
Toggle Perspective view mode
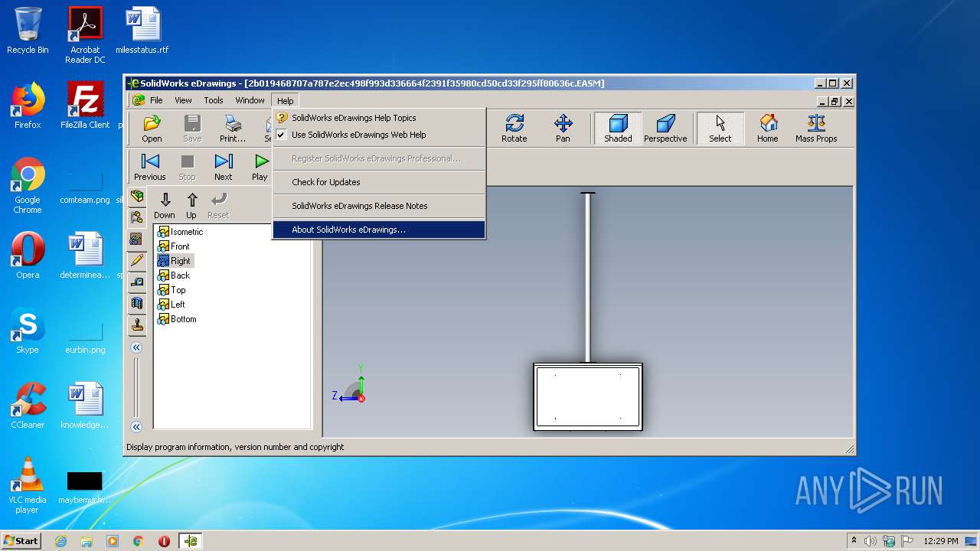665,128
